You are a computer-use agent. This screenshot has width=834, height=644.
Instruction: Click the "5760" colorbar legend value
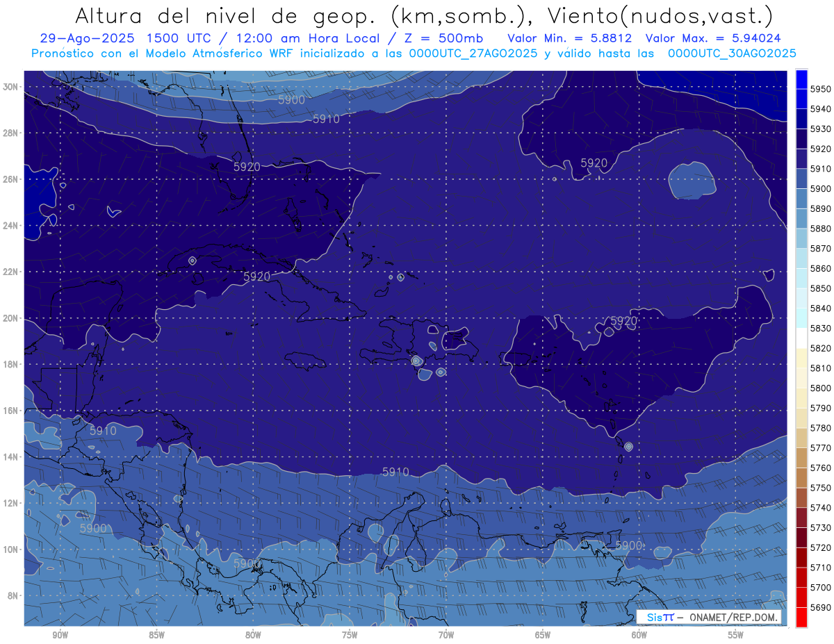coord(820,468)
